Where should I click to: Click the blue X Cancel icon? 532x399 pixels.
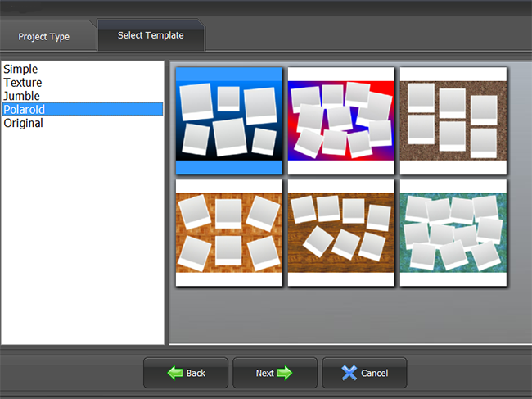point(349,373)
